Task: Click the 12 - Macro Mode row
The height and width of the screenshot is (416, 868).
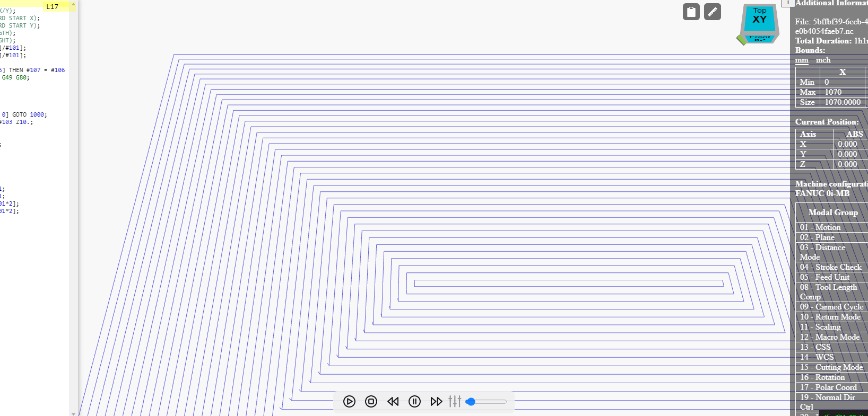Action: coord(832,337)
